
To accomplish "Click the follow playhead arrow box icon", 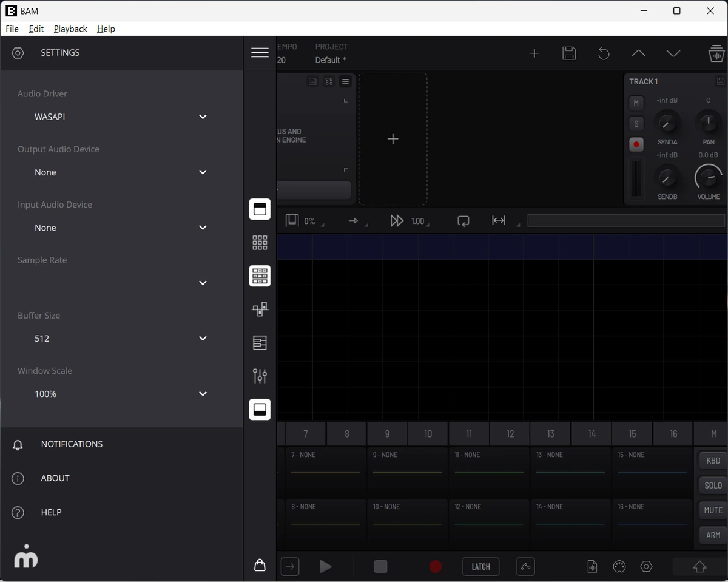I will [290, 567].
